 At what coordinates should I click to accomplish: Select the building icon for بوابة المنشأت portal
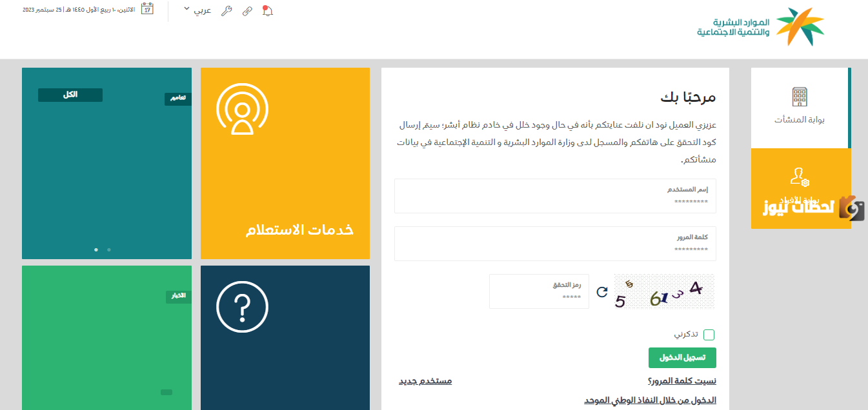coord(800,97)
